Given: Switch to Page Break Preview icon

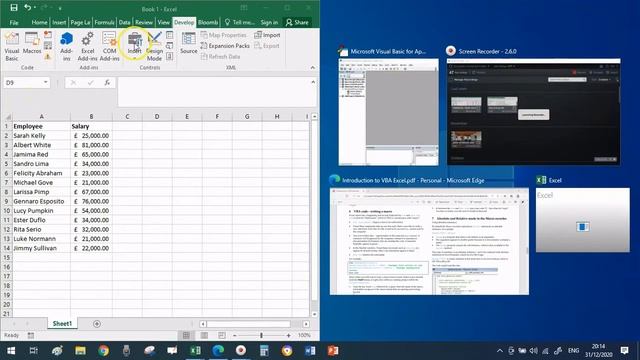Looking at the screenshot, I should coord(222,336).
